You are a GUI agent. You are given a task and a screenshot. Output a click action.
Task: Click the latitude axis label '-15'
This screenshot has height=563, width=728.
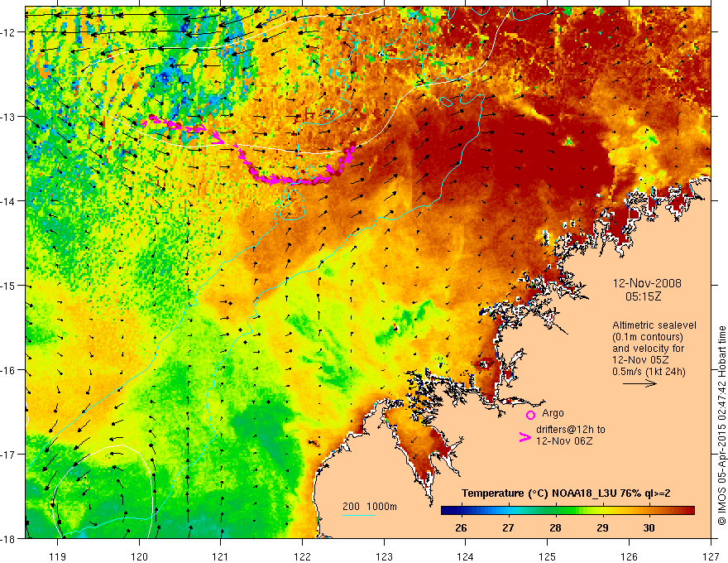pyautogui.click(x=9, y=285)
